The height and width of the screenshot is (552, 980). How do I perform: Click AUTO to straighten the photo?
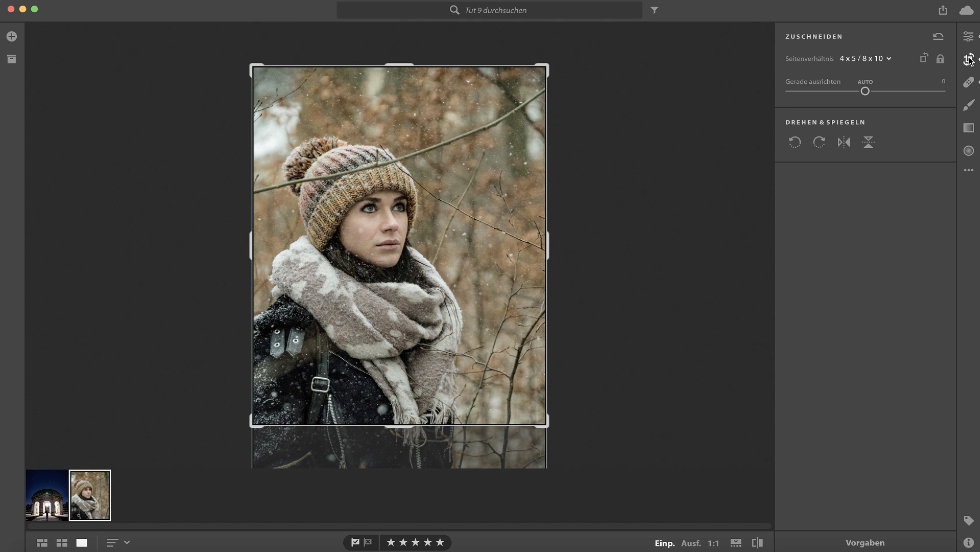[865, 82]
